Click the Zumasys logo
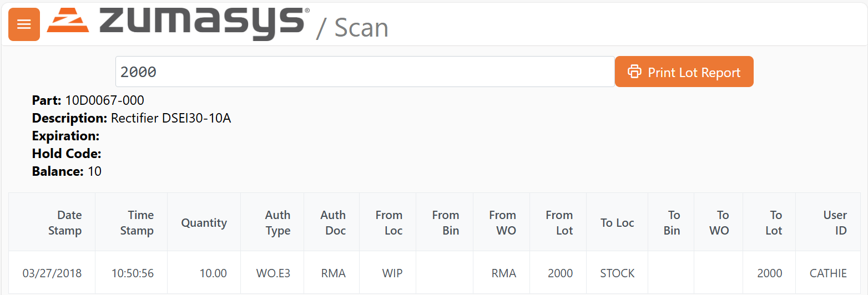Image resolution: width=868 pixels, height=295 pixels. (178, 23)
